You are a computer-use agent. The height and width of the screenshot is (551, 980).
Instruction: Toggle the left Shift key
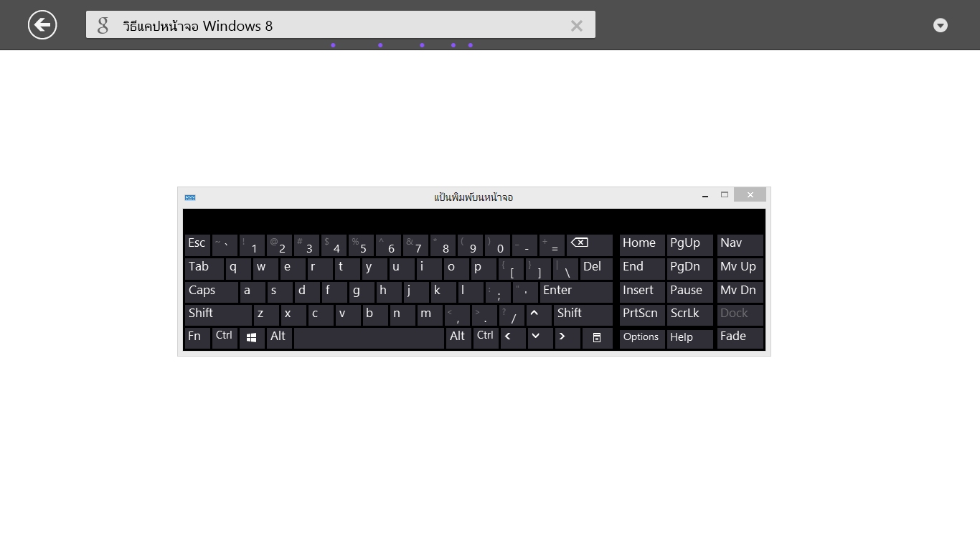(218, 315)
